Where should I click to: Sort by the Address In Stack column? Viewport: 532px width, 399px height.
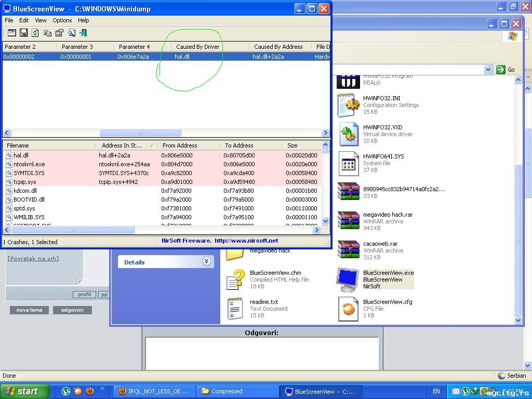(125, 145)
